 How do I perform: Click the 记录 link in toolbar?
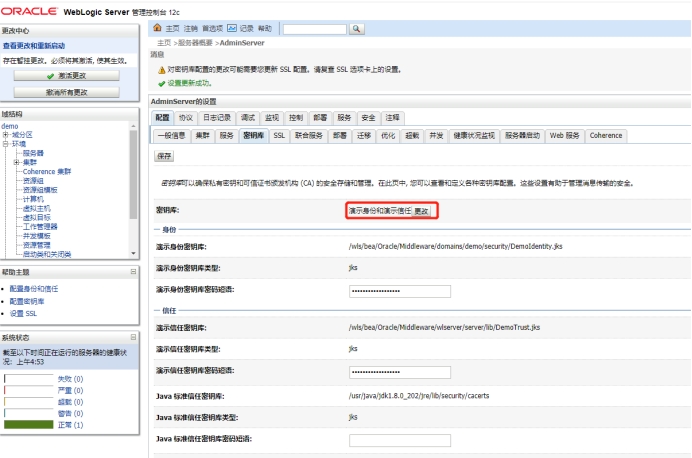[x=246, y=29]
